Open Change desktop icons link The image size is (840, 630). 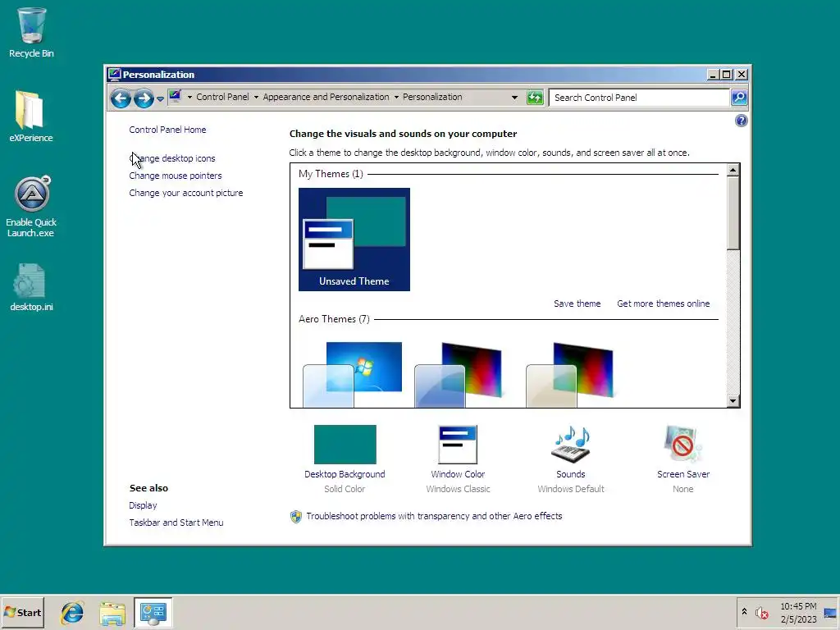pos(172,158)
